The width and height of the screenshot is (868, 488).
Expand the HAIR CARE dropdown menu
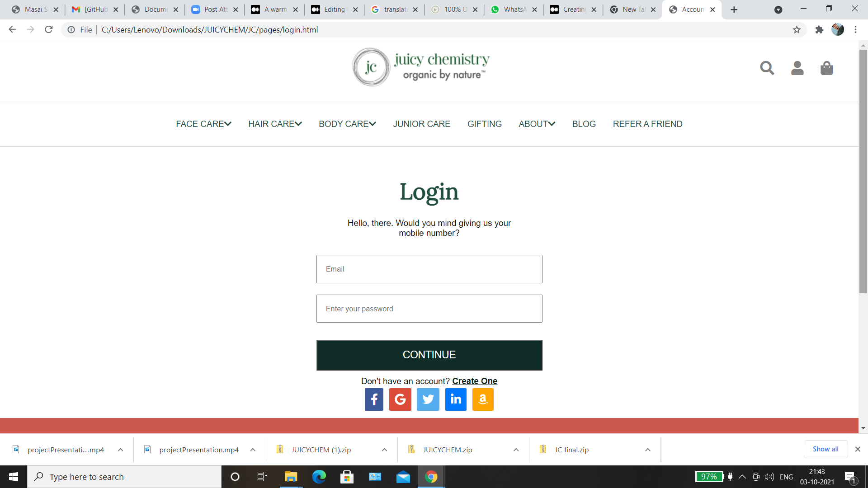(x=275, y=124)
